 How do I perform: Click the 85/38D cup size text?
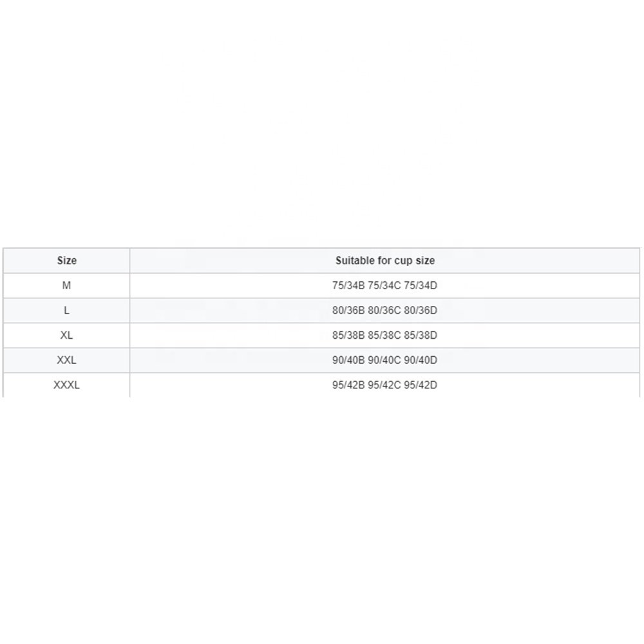421,335
